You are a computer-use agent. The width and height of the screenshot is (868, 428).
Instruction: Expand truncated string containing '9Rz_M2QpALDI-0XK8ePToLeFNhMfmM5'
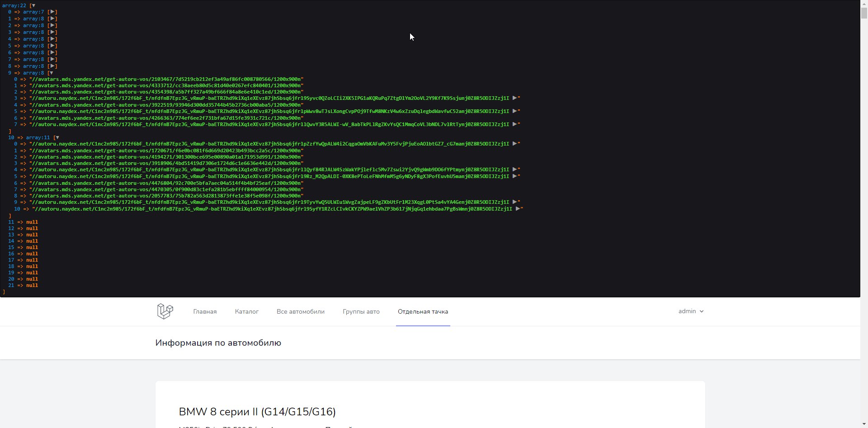pyautogui.click(x=514, y=176)
